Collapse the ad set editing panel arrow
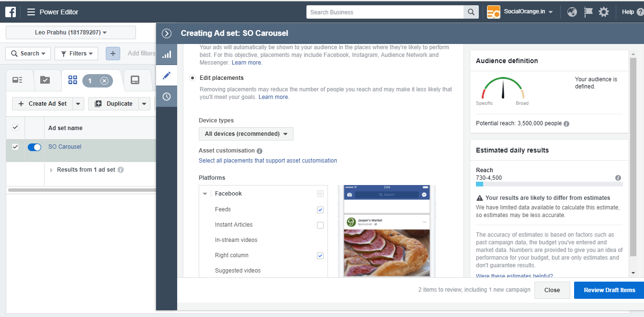The width and height of the screenshot is (644, 317). (x=167, y=33)
